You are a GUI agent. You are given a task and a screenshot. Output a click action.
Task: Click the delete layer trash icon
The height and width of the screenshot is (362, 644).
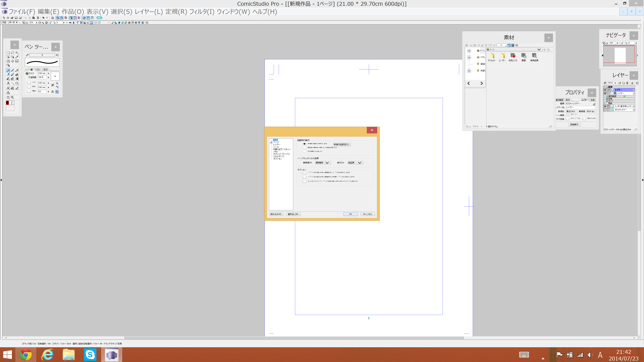[627, 83]
